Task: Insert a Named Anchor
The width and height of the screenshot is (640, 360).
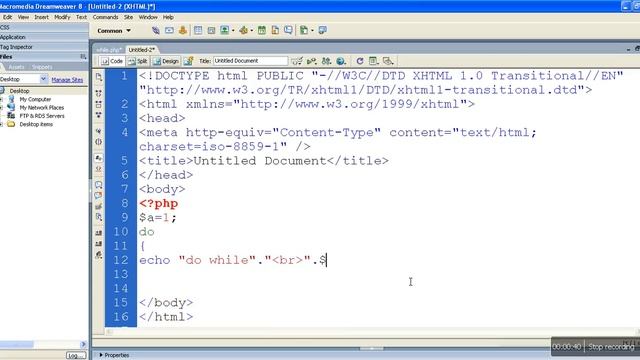Action: pos(182,30)
